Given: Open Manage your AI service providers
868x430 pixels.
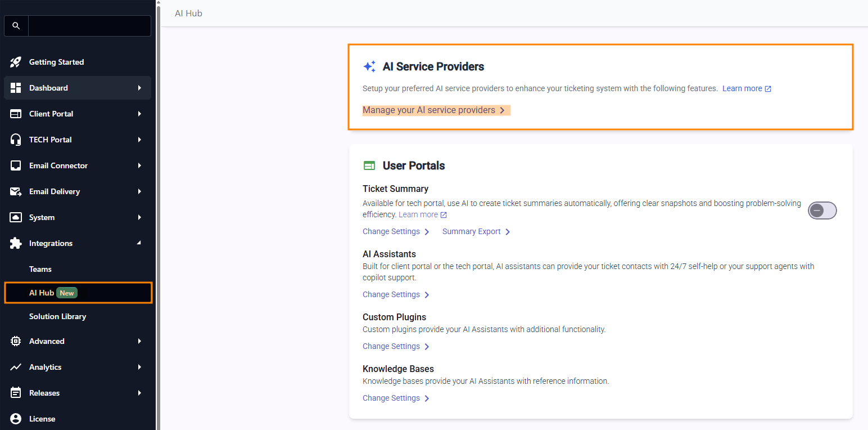Looking at the screenshot, I should click(433, 110).
